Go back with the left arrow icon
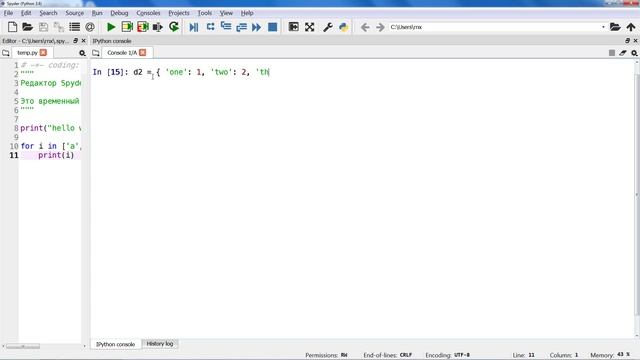640x360 pixels. (365, 27)
